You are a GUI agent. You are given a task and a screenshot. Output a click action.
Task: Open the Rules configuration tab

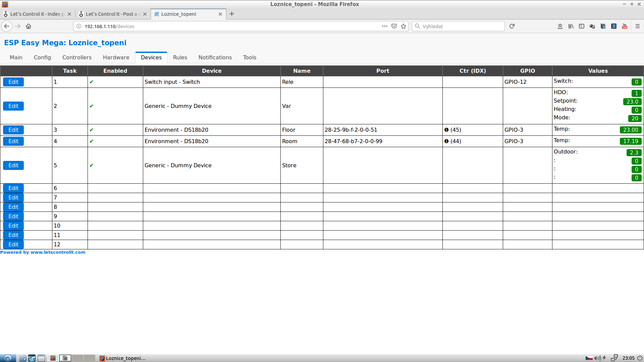click(179, 57)
